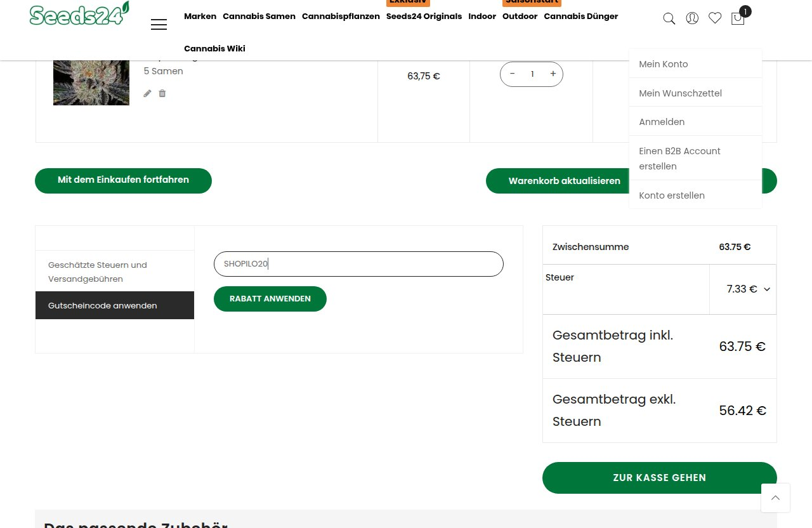Open Seeds24 Originals menu

424,16
